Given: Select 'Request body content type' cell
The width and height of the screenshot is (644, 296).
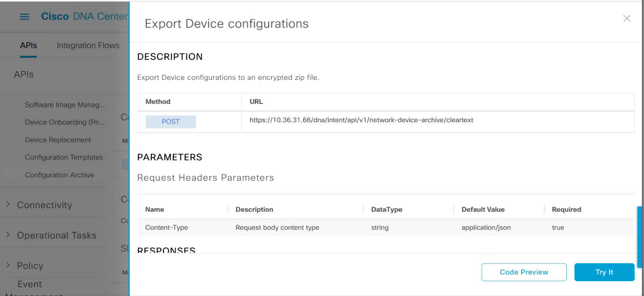Looking at the screenshot, I should [277, 227].
